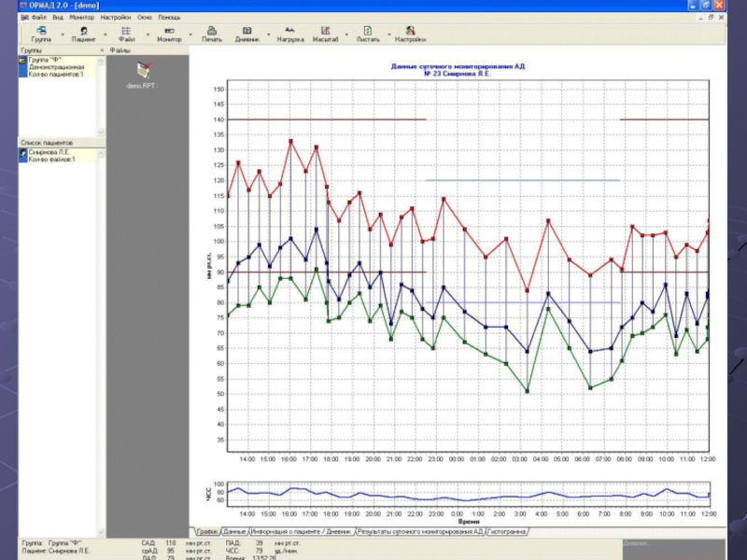Close the Группы panel with its x

tap(102, 50)
